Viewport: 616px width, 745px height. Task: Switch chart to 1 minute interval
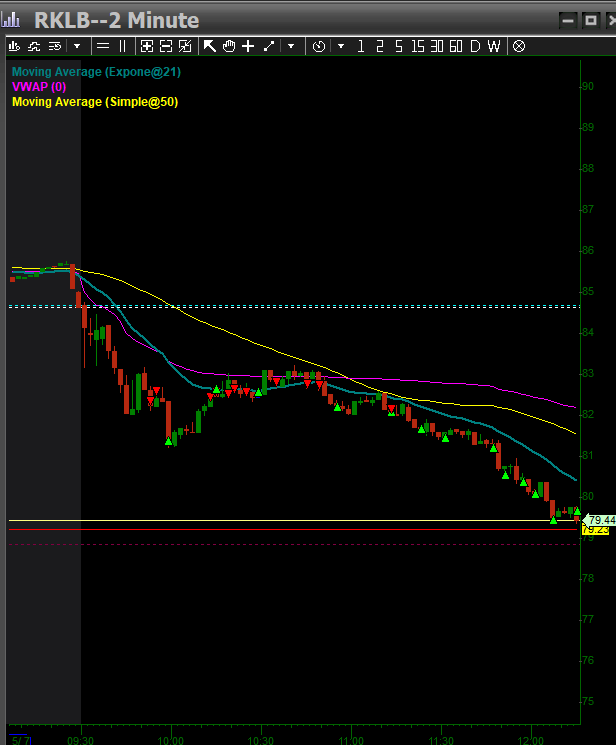point(361,46)
